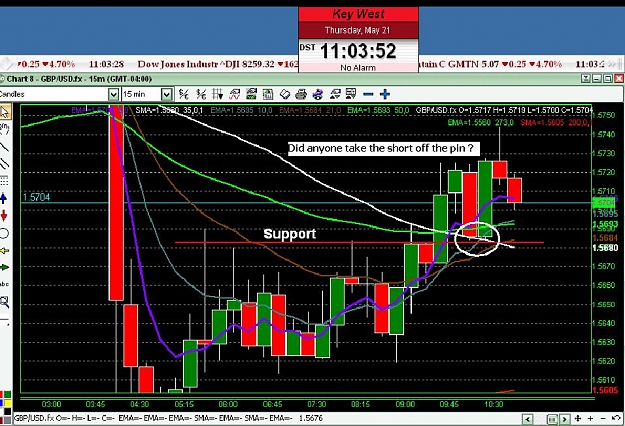
Task: Place a yellow left-arrow marker
Action: tap(4, 250)
